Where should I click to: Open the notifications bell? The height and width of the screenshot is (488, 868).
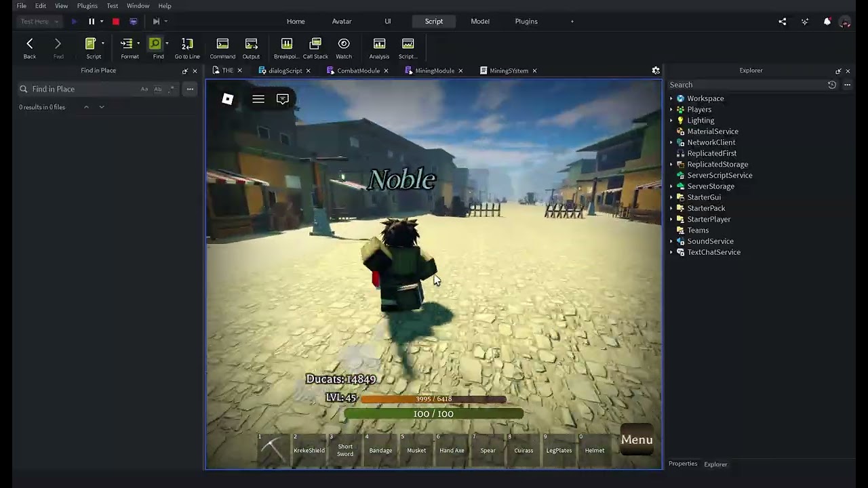(x=827, y=22)
